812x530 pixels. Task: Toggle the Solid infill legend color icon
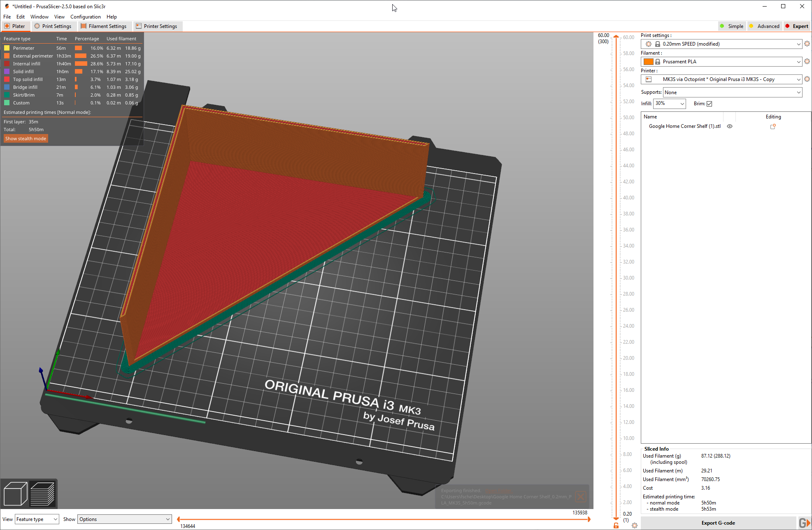pyautogui.click(x=7, y=72)
